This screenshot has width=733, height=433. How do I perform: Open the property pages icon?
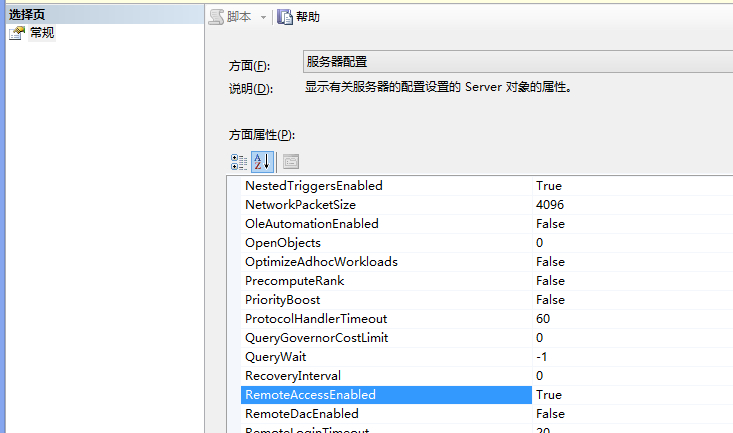coord(291,161)
